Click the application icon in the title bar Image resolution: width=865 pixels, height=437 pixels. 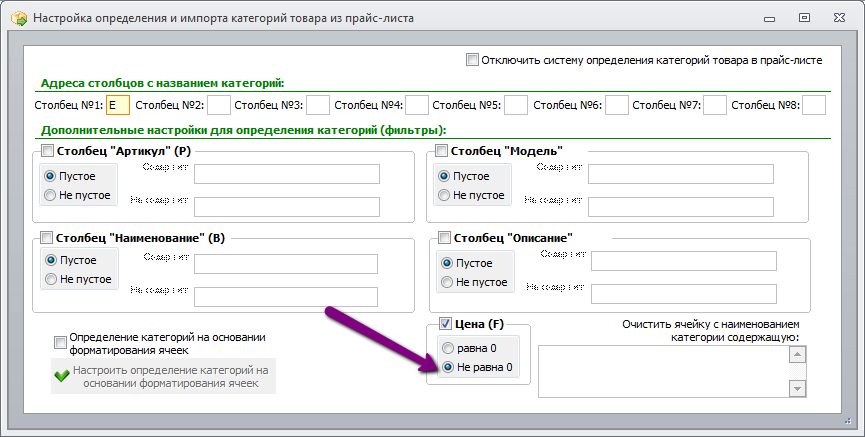[x=19, y=18]
